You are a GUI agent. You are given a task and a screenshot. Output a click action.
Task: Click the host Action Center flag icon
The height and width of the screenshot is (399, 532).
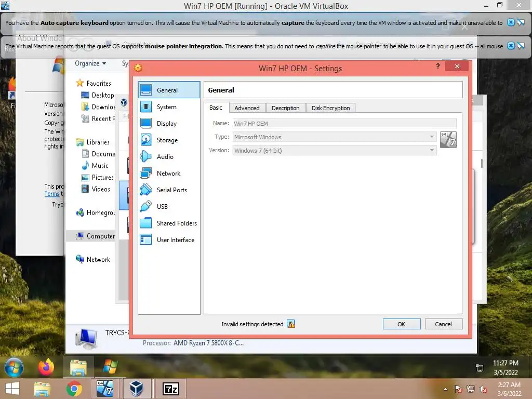point(458,389)
